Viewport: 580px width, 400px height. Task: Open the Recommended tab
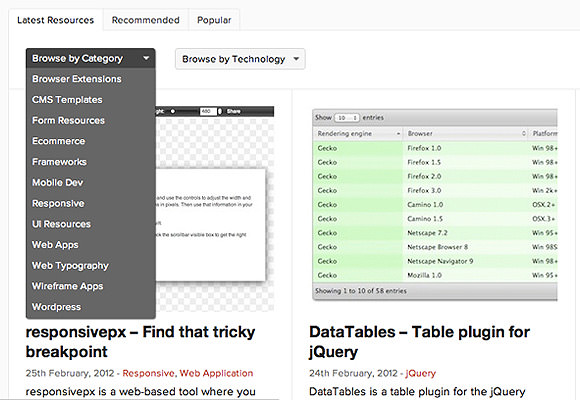coord(146,20)
